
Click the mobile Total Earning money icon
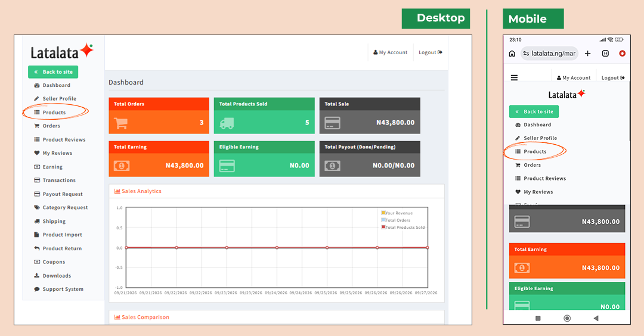[x=522, y=268]
